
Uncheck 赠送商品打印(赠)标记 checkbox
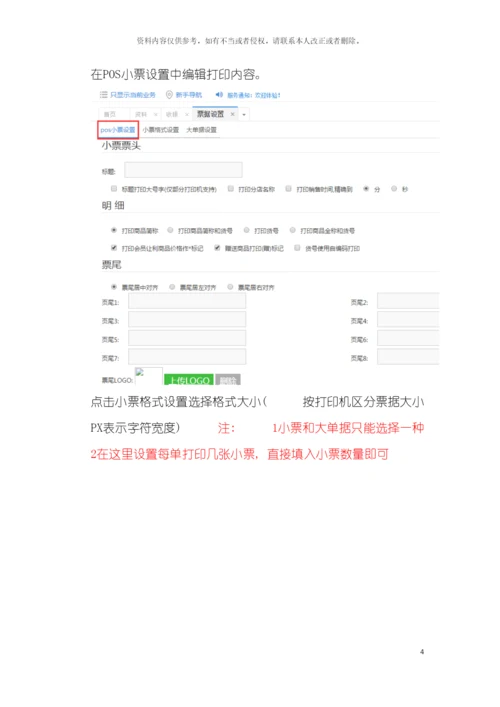217,248
